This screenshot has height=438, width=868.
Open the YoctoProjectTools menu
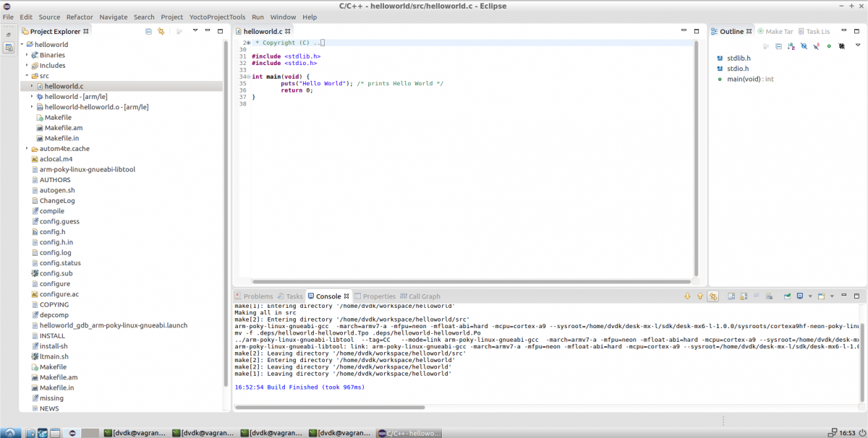pyautogui.click(x=217, y=17)
